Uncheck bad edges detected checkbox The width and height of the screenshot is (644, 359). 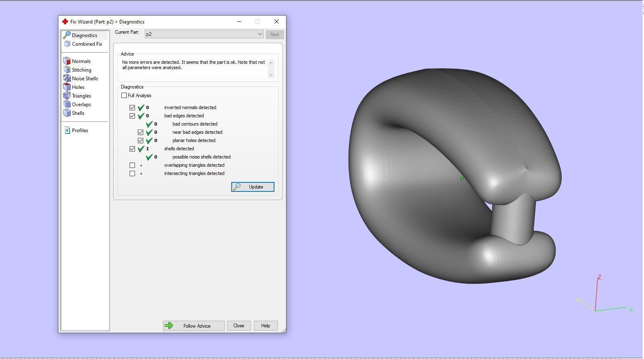[x=132, y=116]
